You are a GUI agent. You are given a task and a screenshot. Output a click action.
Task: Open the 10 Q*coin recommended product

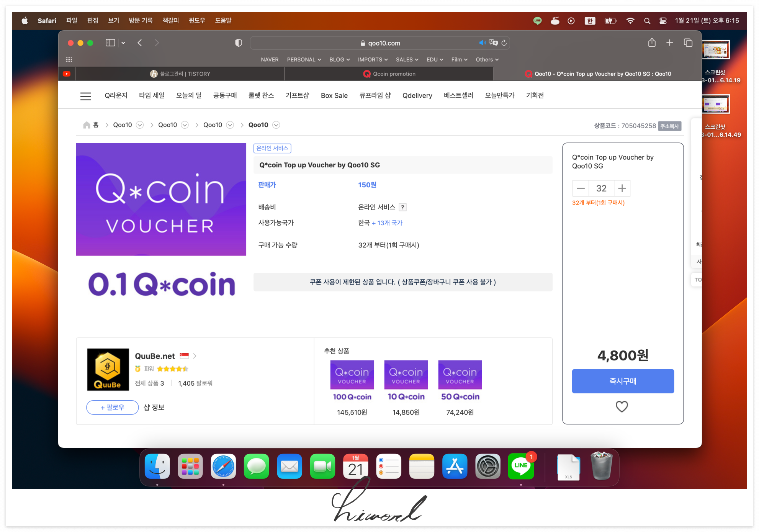pos(406,388)
